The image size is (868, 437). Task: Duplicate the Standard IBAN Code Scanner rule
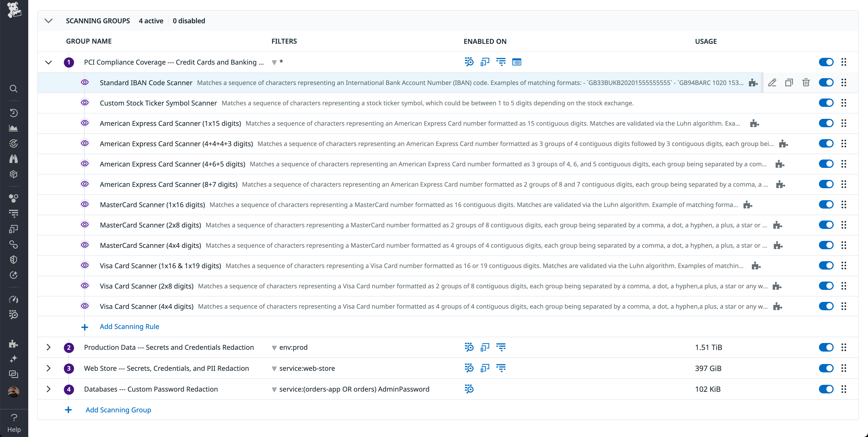point(789,82)
